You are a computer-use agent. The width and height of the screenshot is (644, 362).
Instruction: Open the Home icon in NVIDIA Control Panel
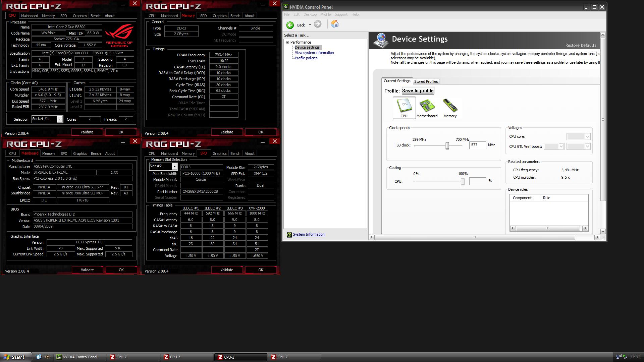click(x=335, y=24)
